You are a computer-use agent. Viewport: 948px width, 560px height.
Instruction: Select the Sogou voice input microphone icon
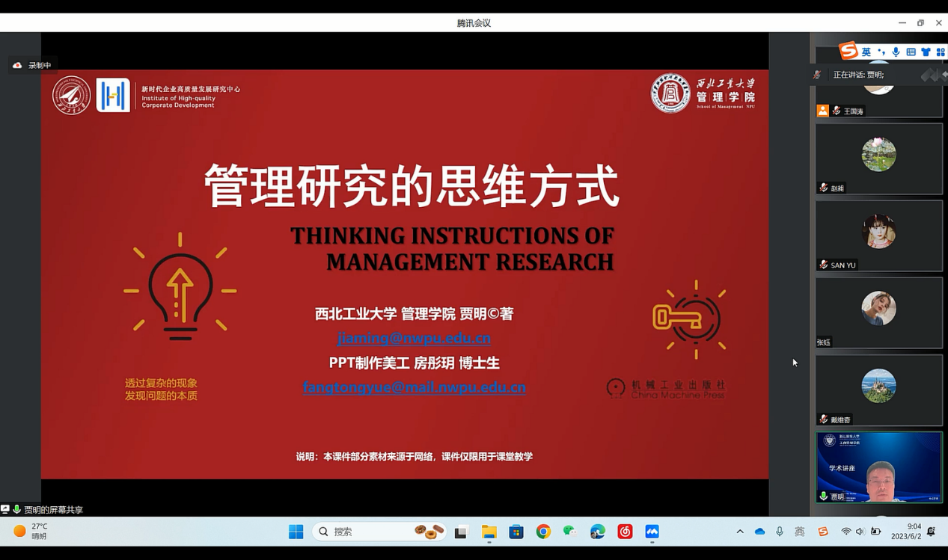[x=896, y=51]
